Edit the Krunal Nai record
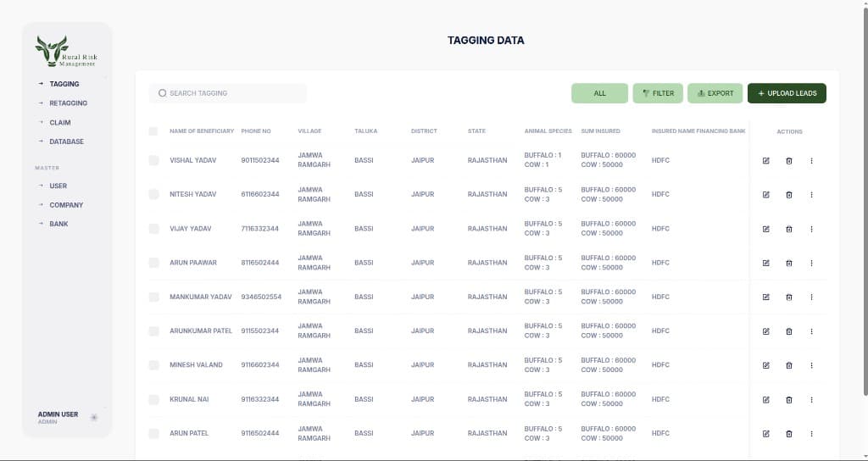The height and width of the screenshot is (461, 868). pos(766,400)
